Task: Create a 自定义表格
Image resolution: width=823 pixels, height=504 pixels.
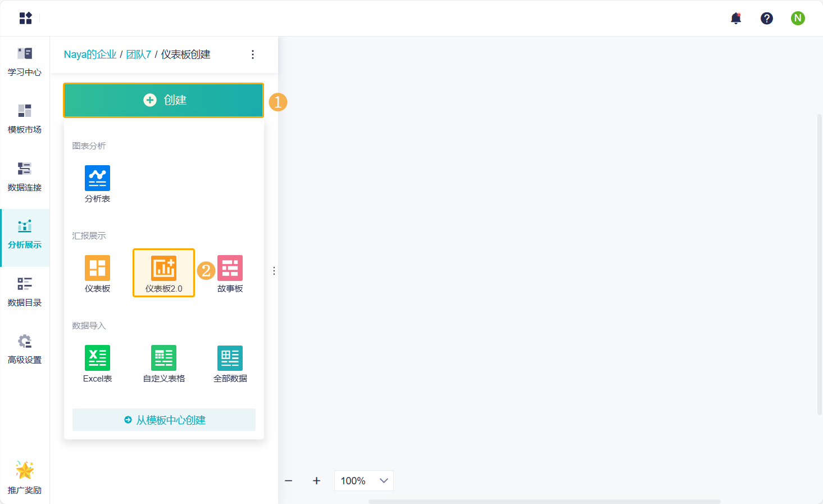Action: click(x=163, y=364)
